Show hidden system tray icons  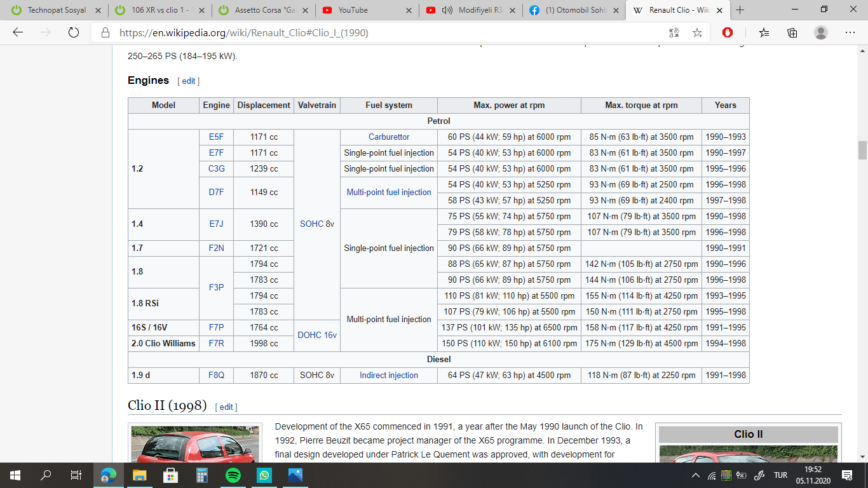(x=696, y=475)
